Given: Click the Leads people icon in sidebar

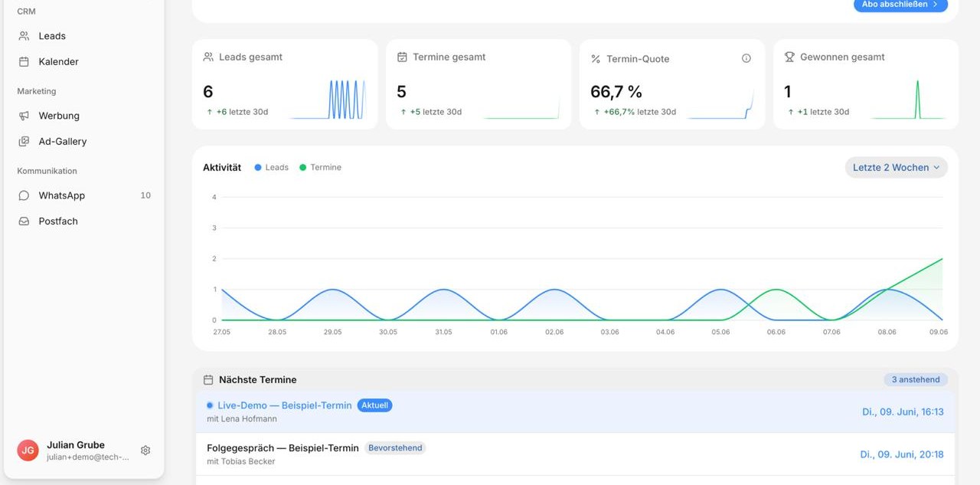Looking at the screenshot, I should (24, 36).
